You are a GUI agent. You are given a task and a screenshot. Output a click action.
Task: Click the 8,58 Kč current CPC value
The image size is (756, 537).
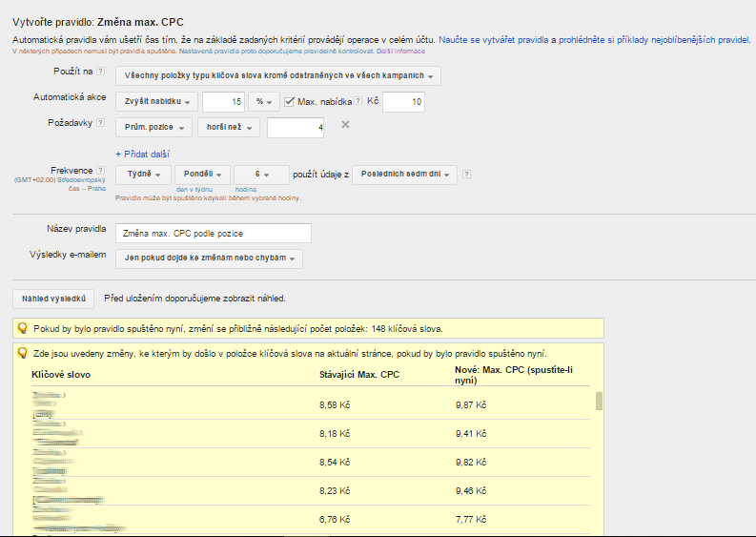335,404
